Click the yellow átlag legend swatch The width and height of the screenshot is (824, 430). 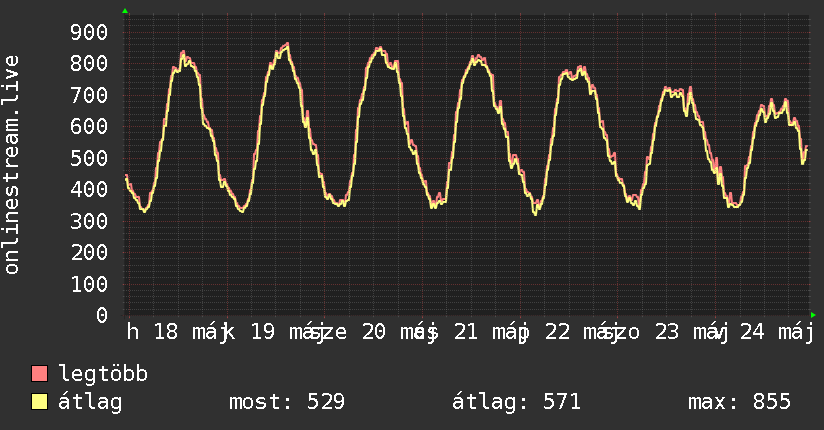click(x=39, y=402)
